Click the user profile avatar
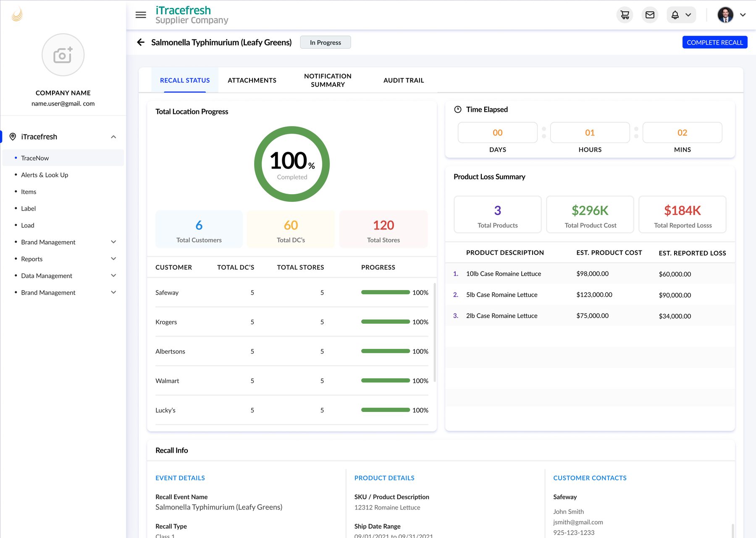Image resolution: width=756 pixels, height=538 pixels. point(725,15)
